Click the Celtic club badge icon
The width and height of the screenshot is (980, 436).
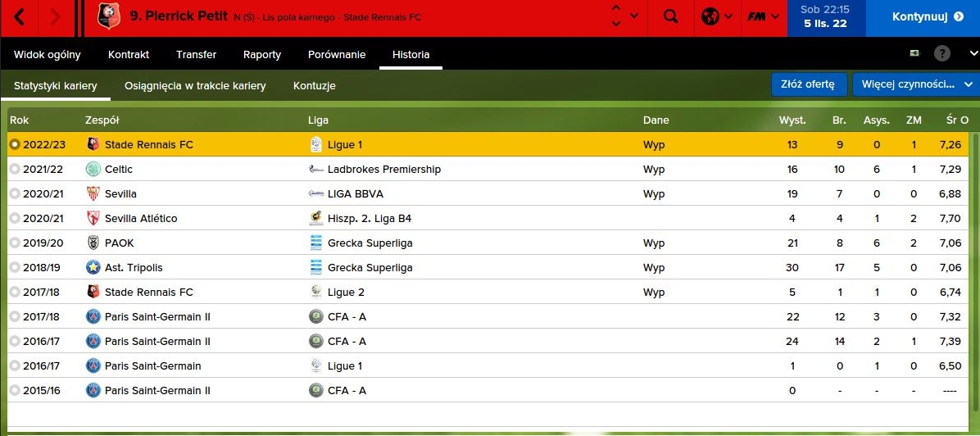(93, 169)
